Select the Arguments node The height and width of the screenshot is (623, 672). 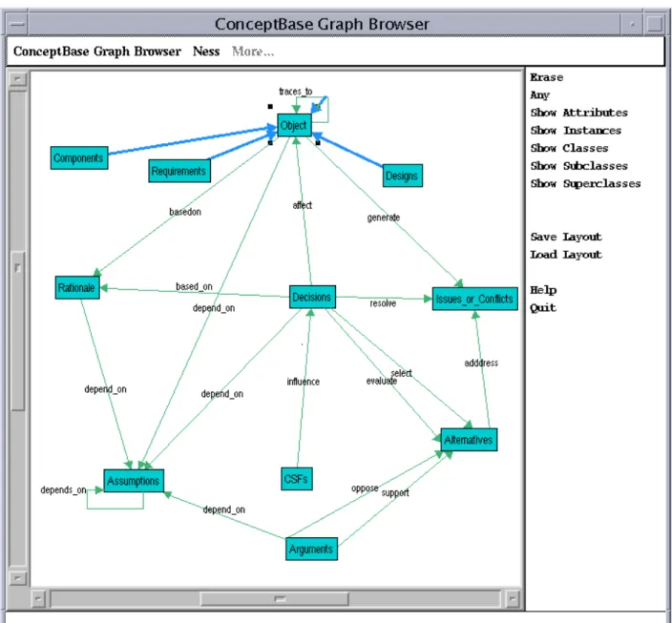point(311,549)
